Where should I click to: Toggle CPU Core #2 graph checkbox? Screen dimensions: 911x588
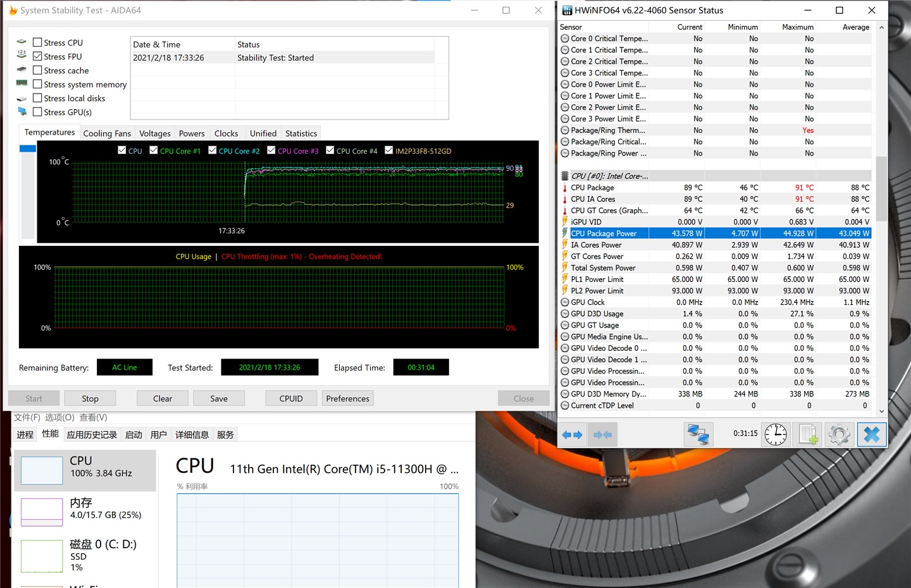click(x=212, y=150)
